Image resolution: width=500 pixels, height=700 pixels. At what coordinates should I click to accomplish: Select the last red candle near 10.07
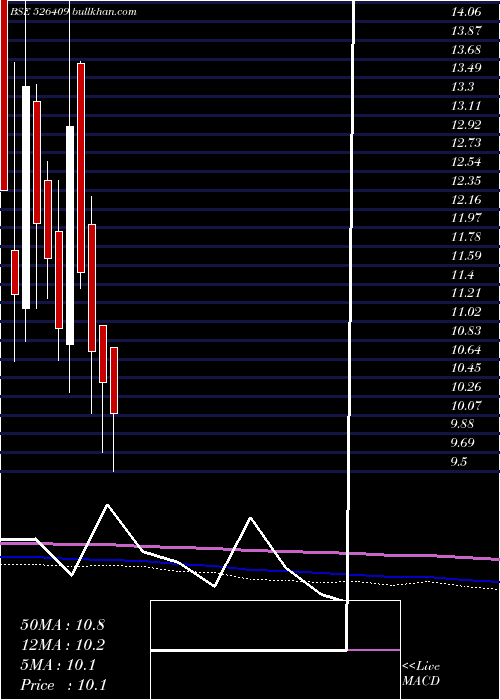(x=114, y=380)
